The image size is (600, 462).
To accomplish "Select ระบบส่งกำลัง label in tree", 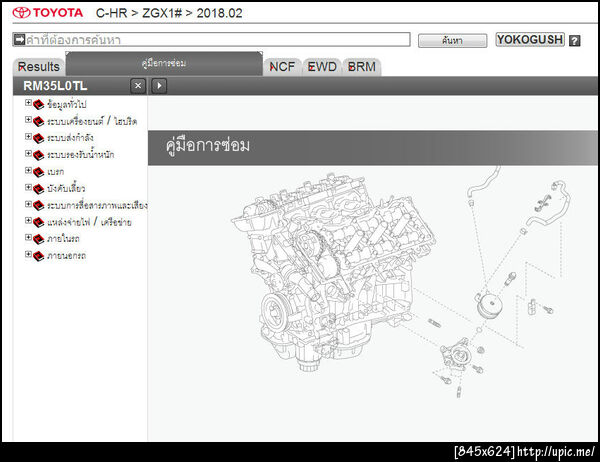I will coord(70,138).
